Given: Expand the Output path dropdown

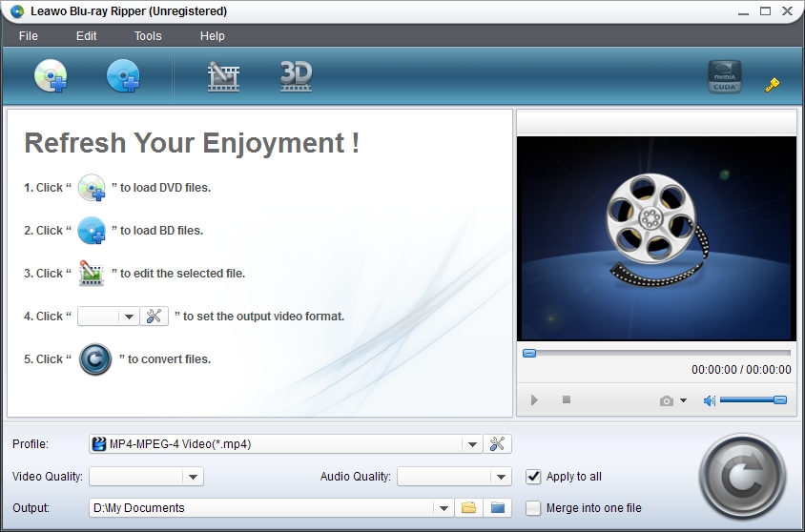Looking at the screenshot, I should pyautogui.click(x=444, y=508).
